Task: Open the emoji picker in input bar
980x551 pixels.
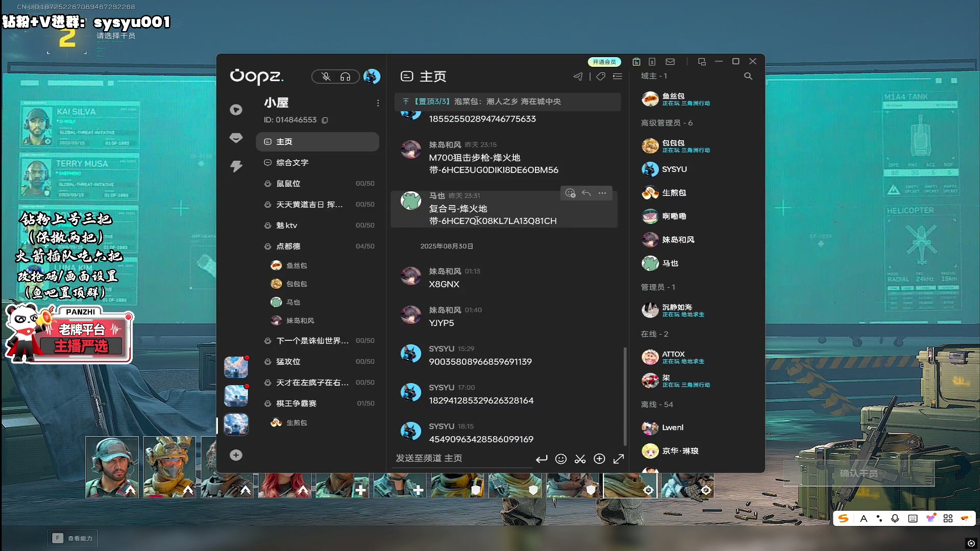Action: point(561,459)
